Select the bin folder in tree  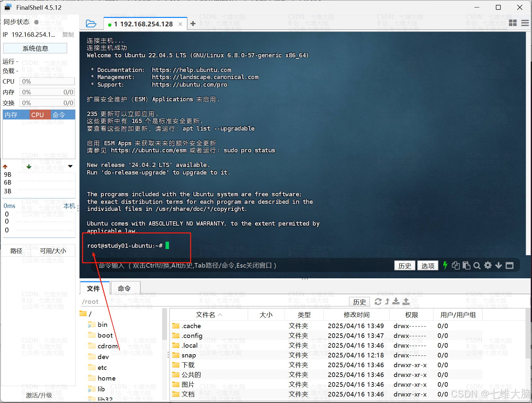tap(98, 325)
